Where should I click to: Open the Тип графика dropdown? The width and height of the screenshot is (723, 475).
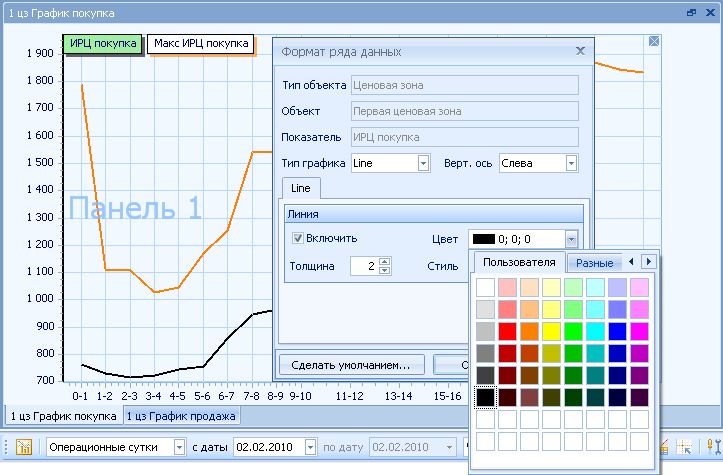pyautogui.click(x=423, y=163)
